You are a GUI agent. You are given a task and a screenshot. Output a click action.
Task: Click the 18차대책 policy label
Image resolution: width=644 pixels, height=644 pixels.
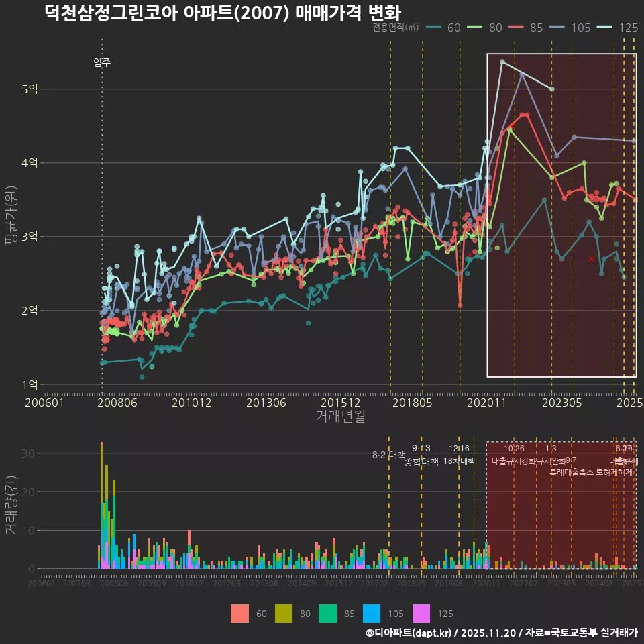click(x=459, y=461)
